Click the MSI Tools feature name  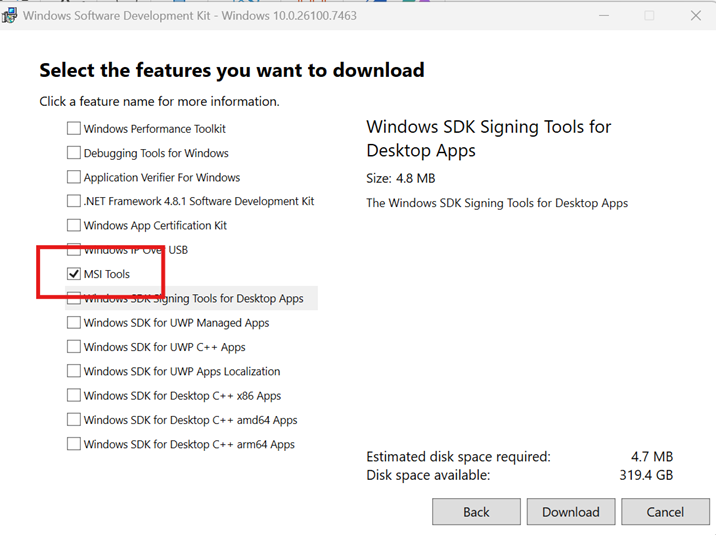(107, 274)
